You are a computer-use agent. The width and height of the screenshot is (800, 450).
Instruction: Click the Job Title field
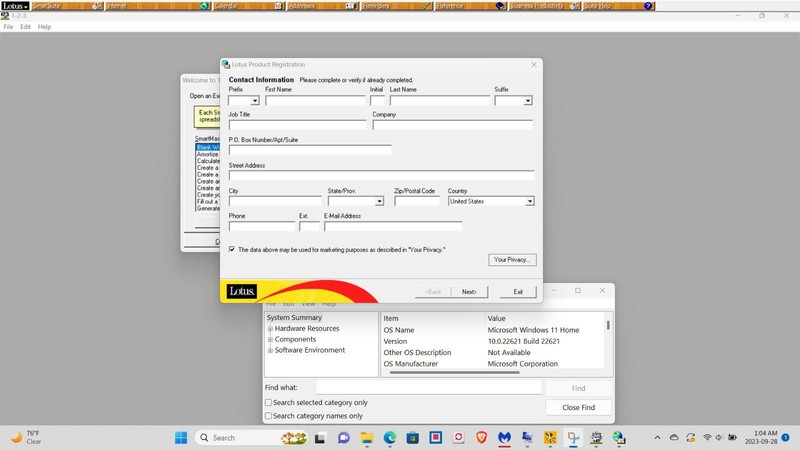coord(297,125)
